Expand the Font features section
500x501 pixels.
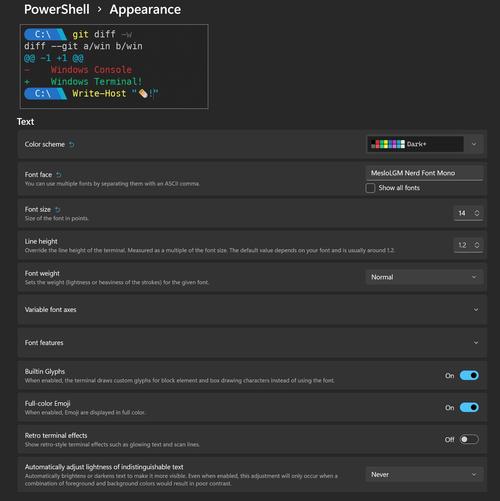[x=252, y=343]
